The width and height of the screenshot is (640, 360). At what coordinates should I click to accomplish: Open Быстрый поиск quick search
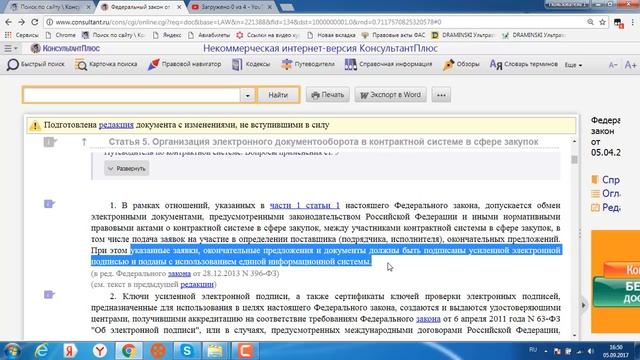click(36, 64)
